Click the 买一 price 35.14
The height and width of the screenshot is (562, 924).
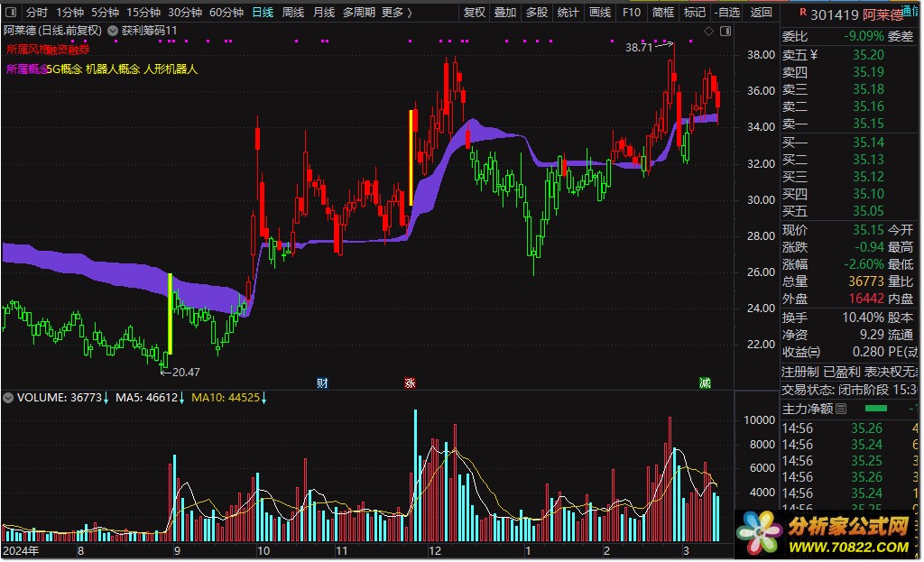click(868, 143)
